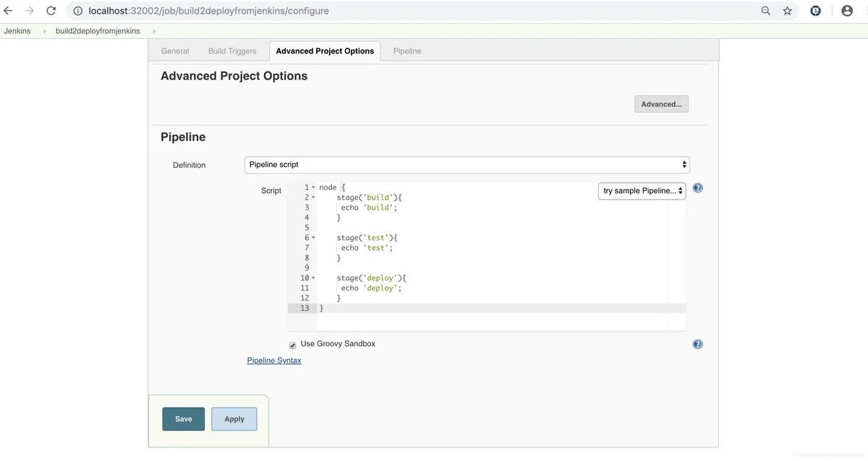Open the Pipeline Syntax link

pyautogui.click(x=274, y=361)
